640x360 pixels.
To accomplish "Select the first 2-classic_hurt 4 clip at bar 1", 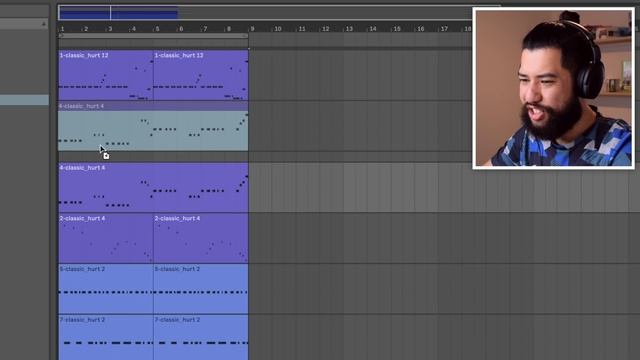I will pyautogui.click(x=106, y=238).
